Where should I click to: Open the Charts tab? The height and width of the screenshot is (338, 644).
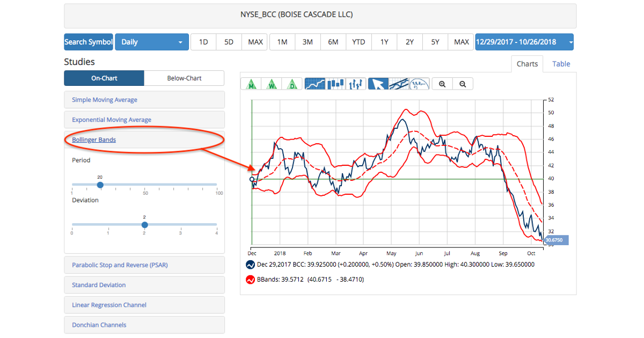click(527, 64)
